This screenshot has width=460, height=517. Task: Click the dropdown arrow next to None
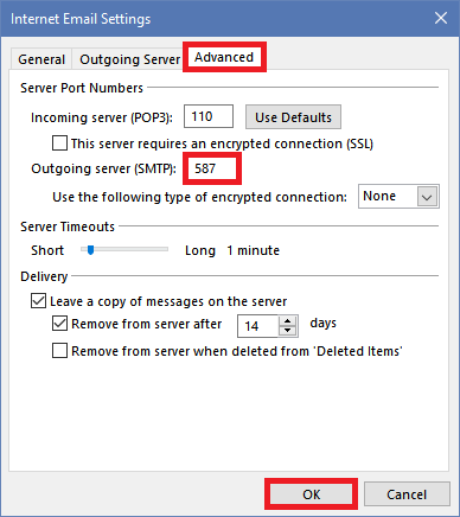coord(427,197)
